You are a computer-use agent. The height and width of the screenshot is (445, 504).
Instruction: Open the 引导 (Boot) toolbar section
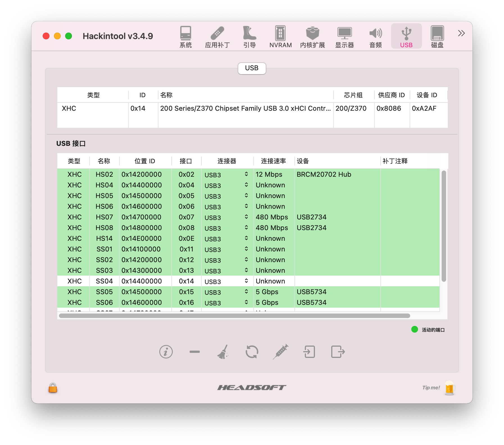coord(249,37)
